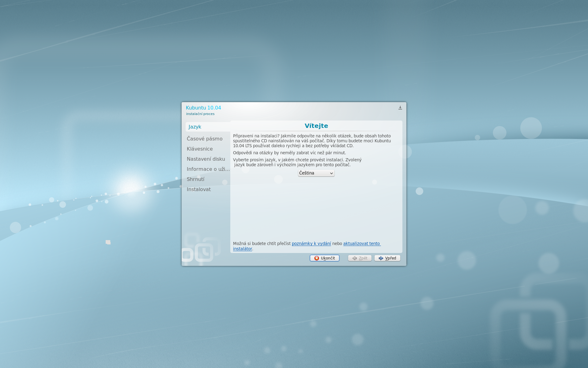
Task: Click the instalační proces subtitle
Action: point(200,114)
